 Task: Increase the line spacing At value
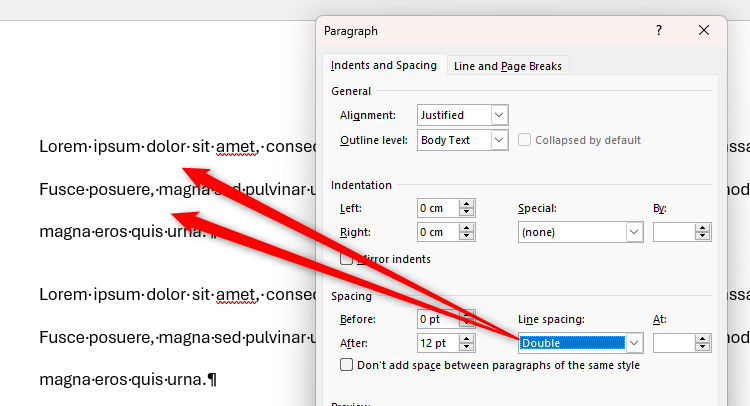click(702, 339)
